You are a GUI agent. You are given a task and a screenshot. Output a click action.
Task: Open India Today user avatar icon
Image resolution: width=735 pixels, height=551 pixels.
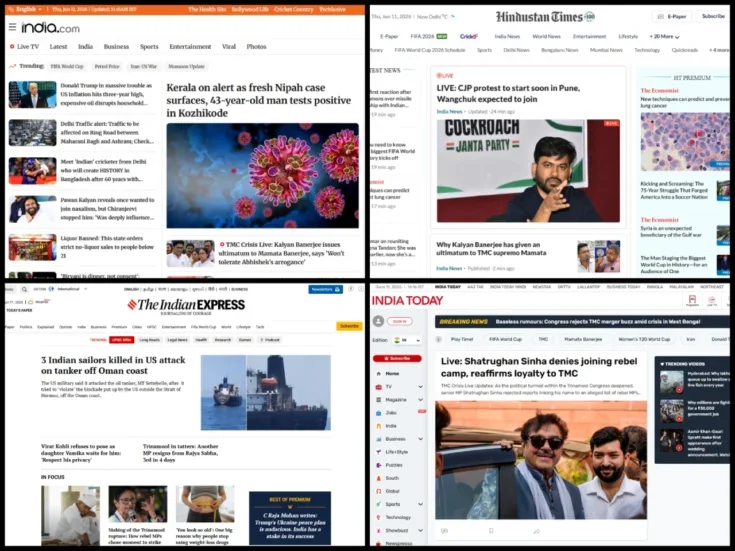378,321
